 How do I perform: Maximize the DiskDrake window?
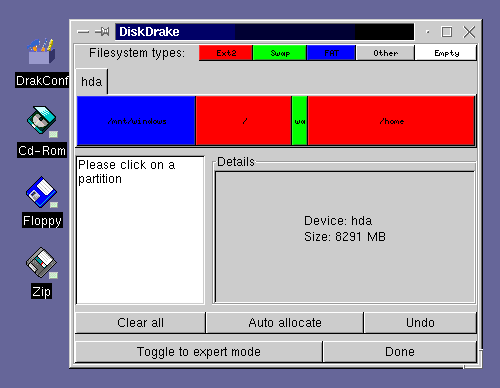coord(447,32)
